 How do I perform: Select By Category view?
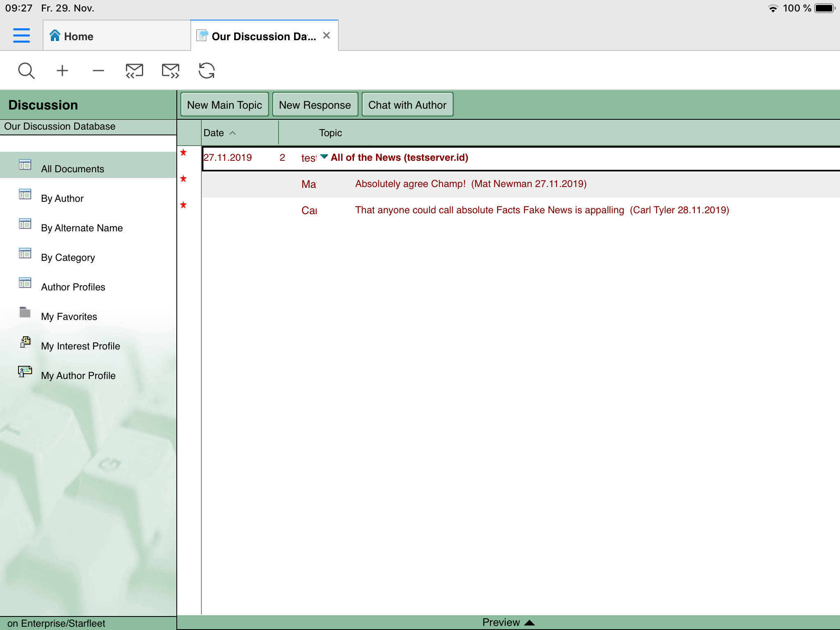(x=68, y=258)
